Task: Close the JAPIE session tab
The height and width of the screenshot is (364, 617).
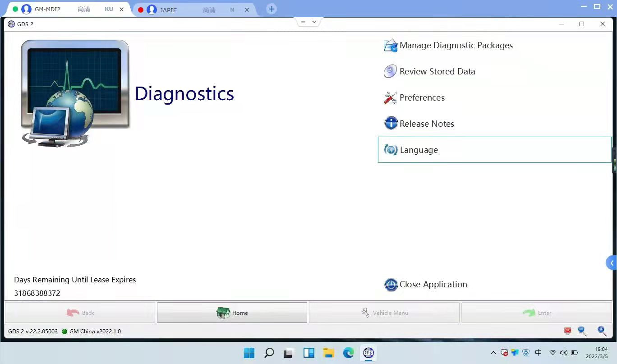Action: point(246,9)
